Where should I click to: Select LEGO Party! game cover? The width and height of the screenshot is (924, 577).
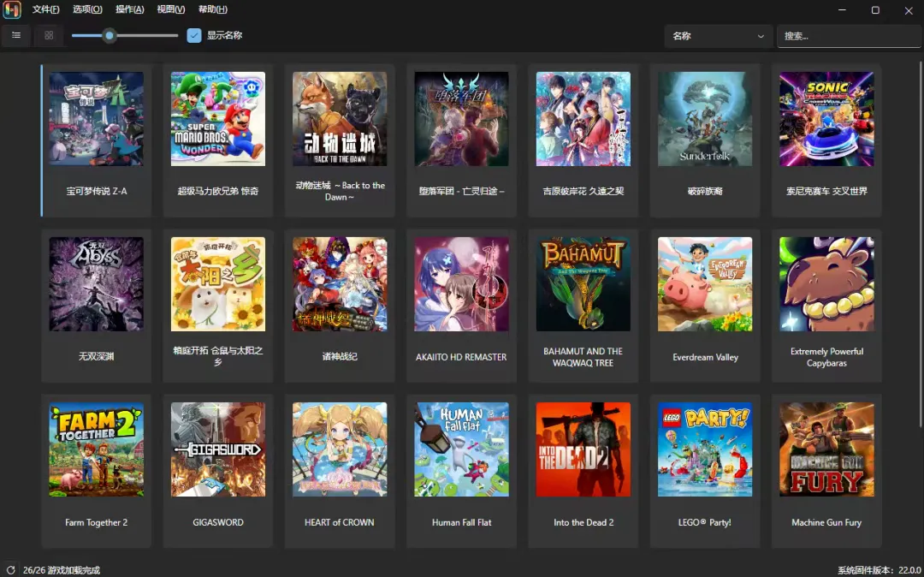(x=705, y=449)
